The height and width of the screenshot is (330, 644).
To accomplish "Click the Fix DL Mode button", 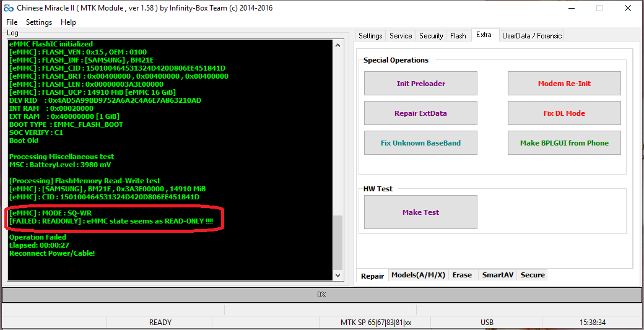I will pos(564,113).
